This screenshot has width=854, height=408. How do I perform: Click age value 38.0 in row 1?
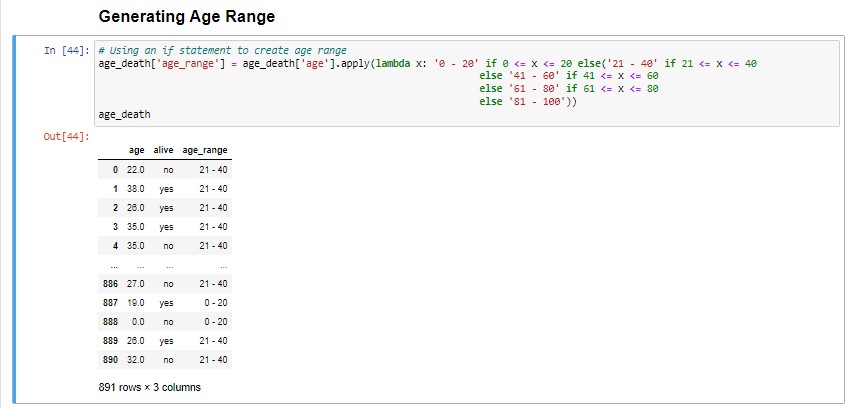coord(136,189)
